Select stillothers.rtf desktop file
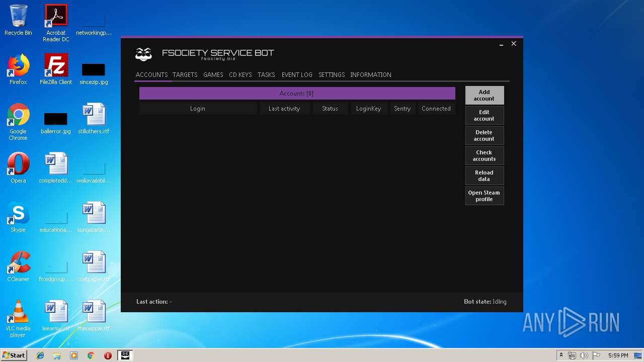This screenshot has width=644, height=362. click(x=94, y=119)
